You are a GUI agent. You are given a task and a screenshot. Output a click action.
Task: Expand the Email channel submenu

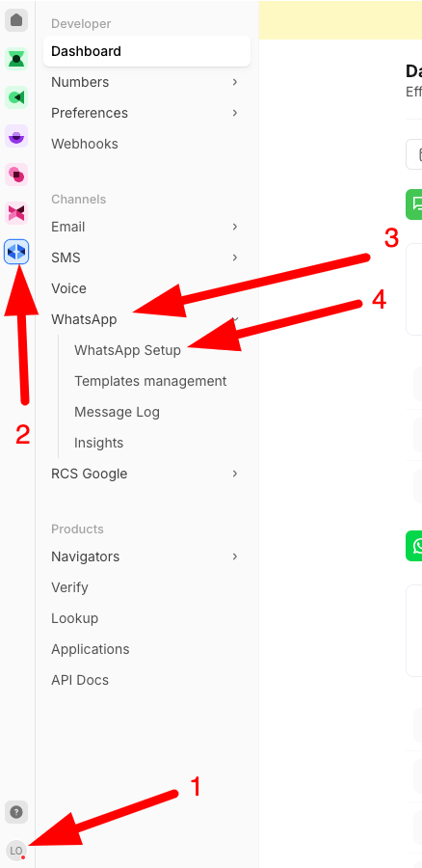tap(146, 227)
